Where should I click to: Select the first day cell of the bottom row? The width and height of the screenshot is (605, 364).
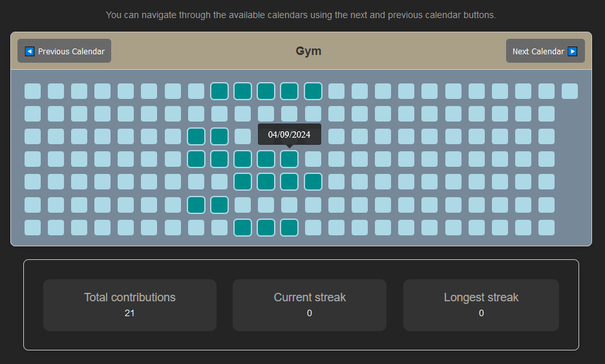[32, 228]
